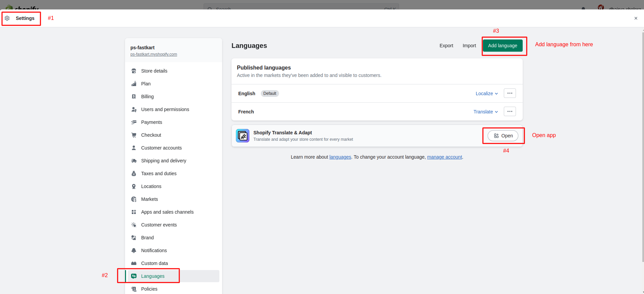Click the Shopify Translate & Adapt app icon

(x=243, y=136)
